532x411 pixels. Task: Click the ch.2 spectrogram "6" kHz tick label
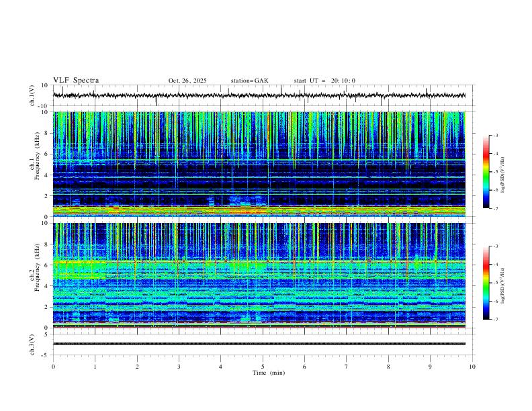(x=47, y=265)
